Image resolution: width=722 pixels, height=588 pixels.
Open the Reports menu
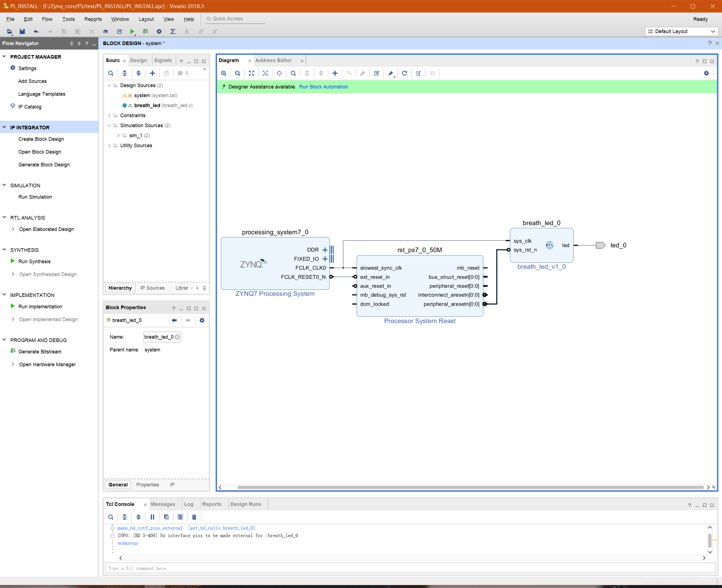pos(93,19)
